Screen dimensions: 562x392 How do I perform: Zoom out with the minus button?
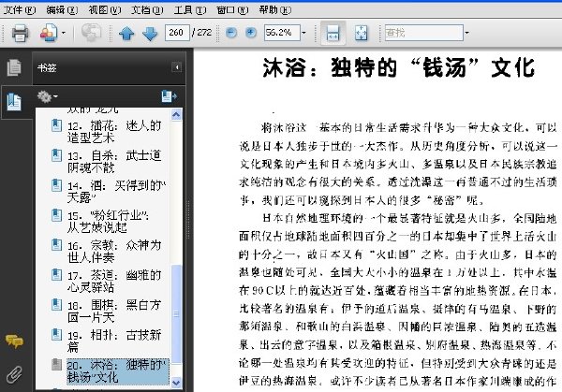click(x=231, y=33)
